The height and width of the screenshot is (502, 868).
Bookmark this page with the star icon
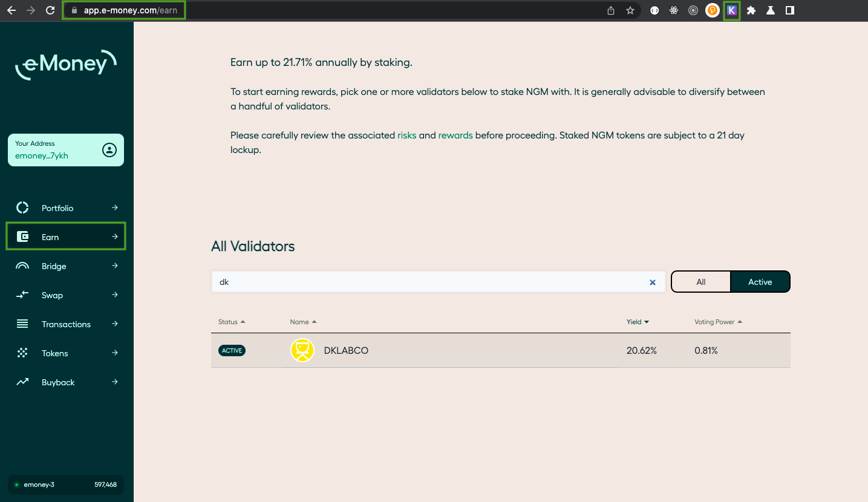[630, 10]
